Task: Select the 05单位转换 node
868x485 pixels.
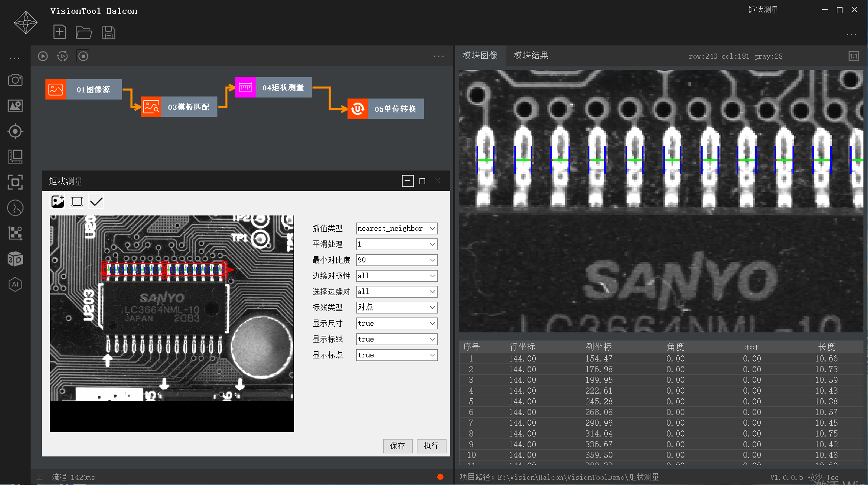Action: tap(386, 109)
